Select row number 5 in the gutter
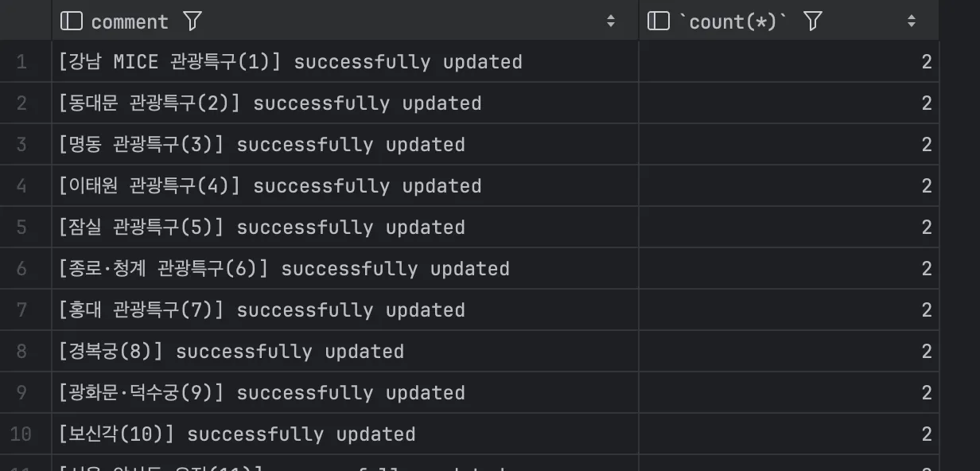980x471 pixels. pos(21,228)
